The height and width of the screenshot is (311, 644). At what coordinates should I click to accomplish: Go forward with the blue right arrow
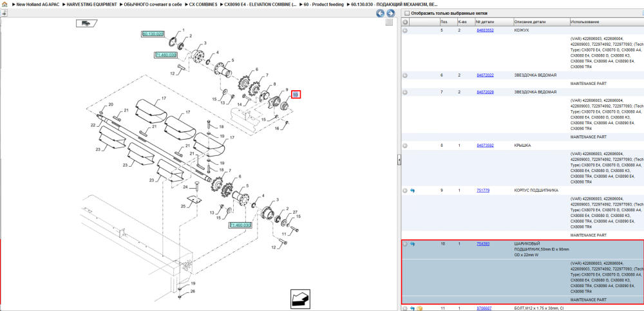(391, 14)
